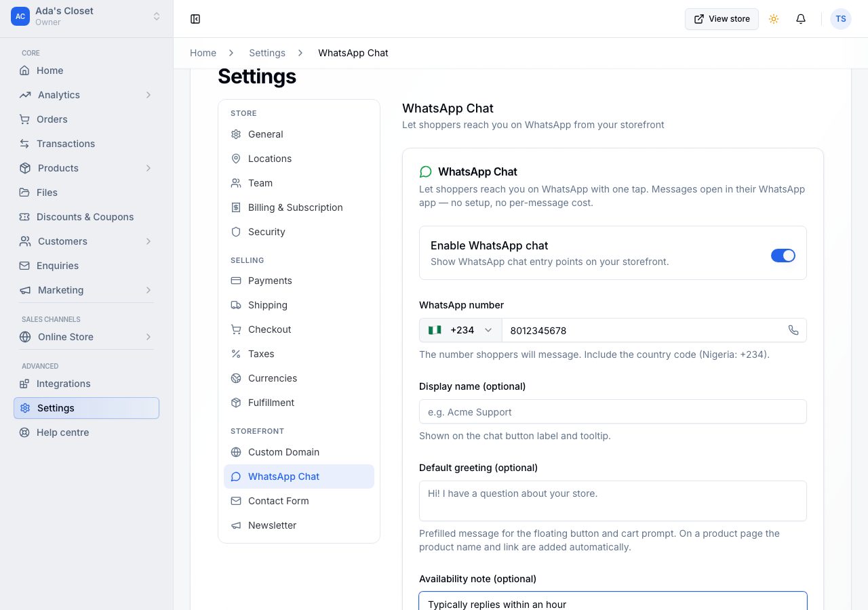Click the Integrations blocks icon
868x610 pixels.
pyautogui.click(x=24, y=384)
